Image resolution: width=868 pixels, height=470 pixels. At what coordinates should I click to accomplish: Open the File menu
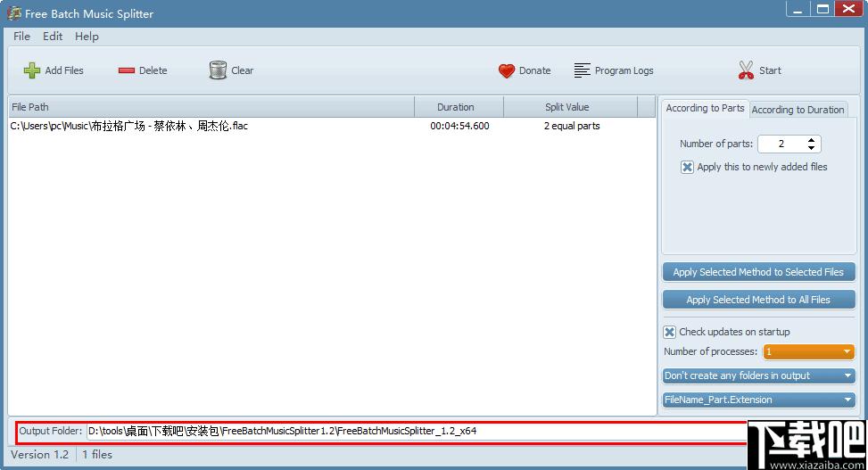(x=22, y=37)
